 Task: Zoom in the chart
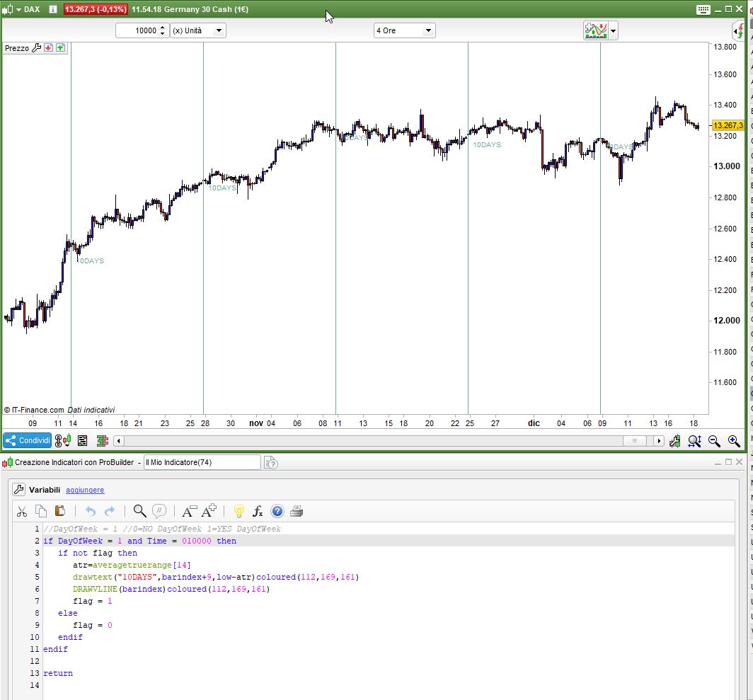[734, 440]
